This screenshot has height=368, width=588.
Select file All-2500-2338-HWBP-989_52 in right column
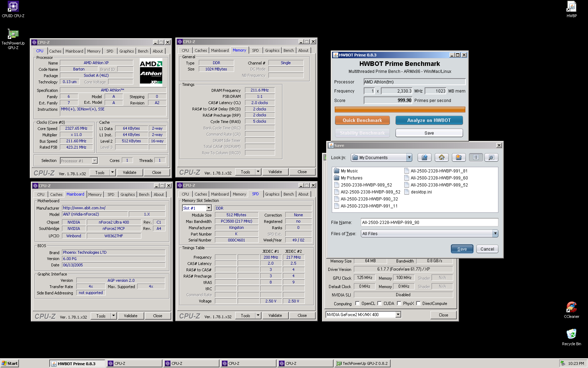point(436,185)
